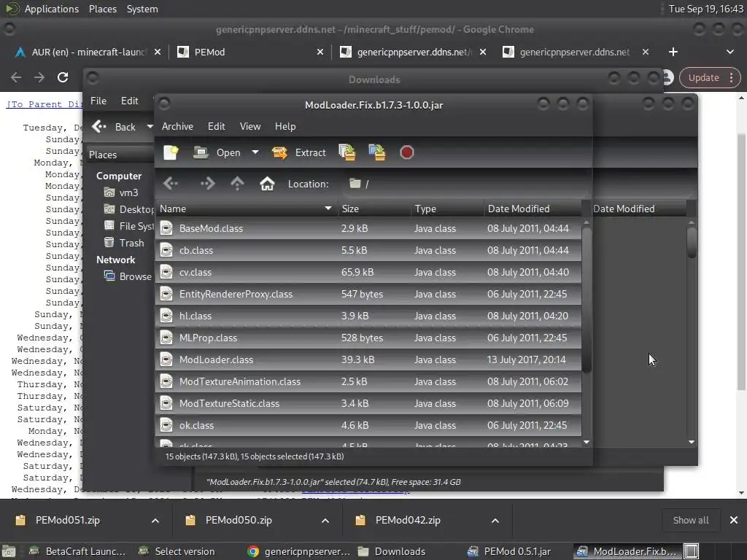This screenshot has height=560, width=747.
Task: Select EntityRendererProxy.class file
Action: pos(368,295)
